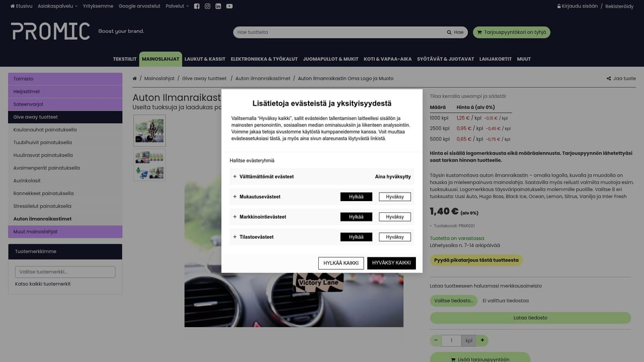Reject Tilastoevästeet with Hylkää
Viewport: 644px width, 362px height.
356,237
